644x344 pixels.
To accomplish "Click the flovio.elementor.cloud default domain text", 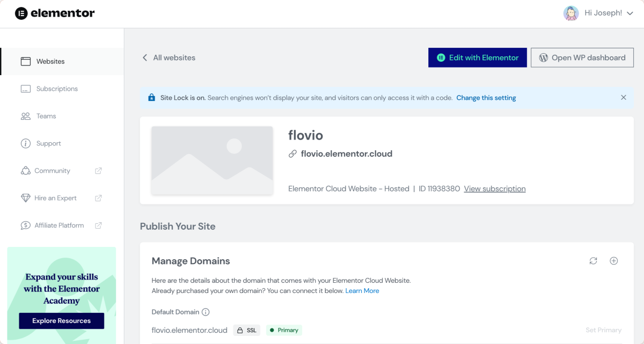I will [x=189, y=330].
